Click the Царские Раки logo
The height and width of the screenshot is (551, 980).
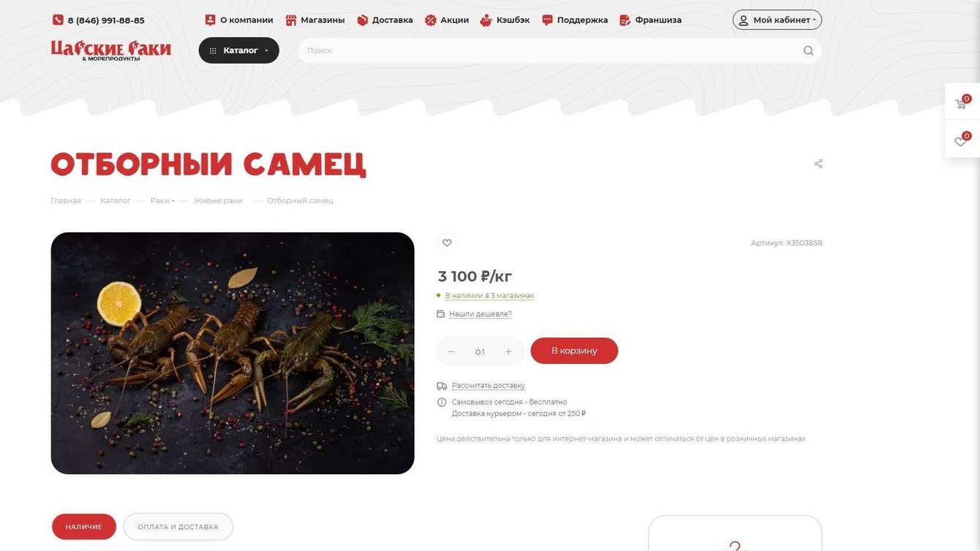pyautogui.click(x=111, y=50)
